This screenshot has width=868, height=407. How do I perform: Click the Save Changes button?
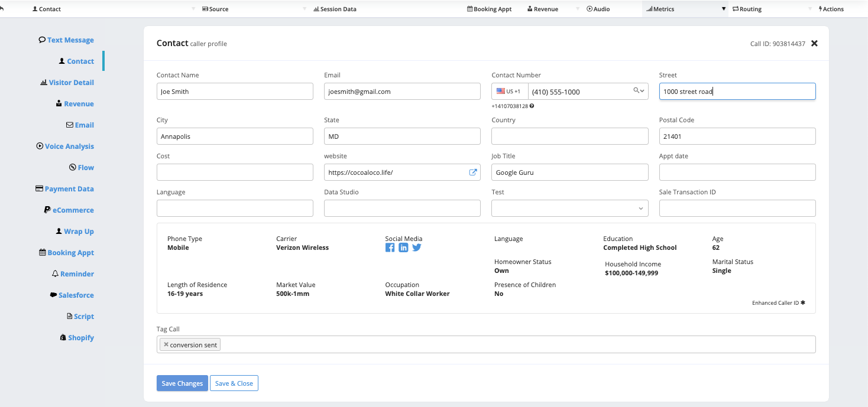[x=182, y=383]
